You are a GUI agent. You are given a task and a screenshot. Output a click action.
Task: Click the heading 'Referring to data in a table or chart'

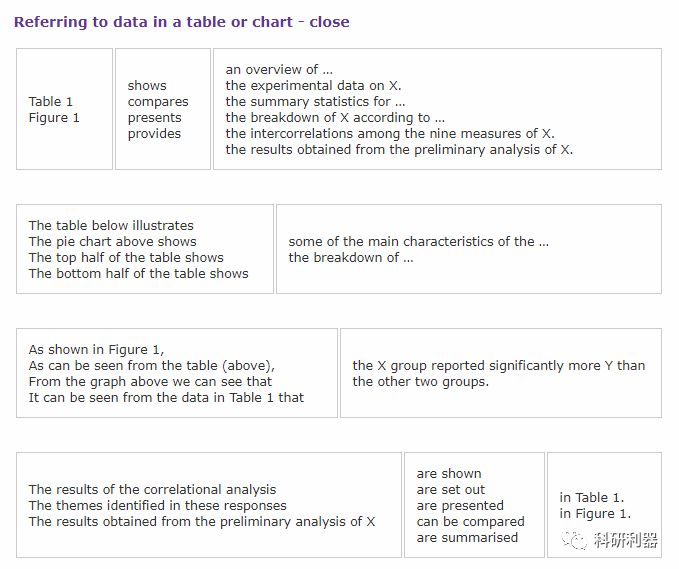point(153,22)
